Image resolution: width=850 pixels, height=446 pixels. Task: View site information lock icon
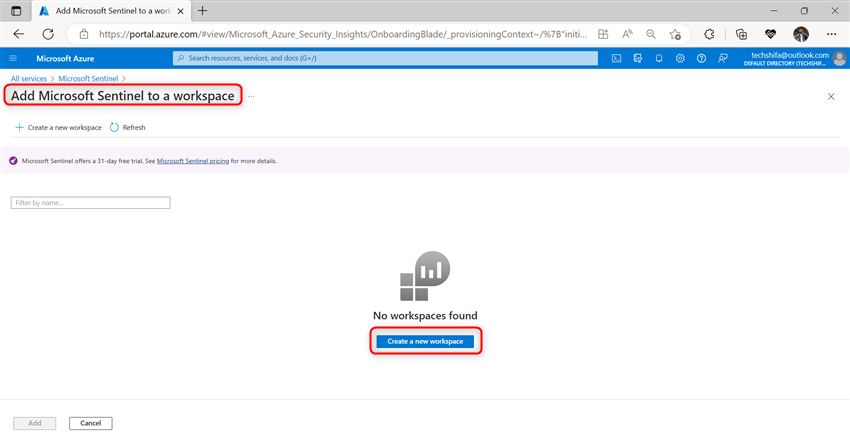[83, 34]
